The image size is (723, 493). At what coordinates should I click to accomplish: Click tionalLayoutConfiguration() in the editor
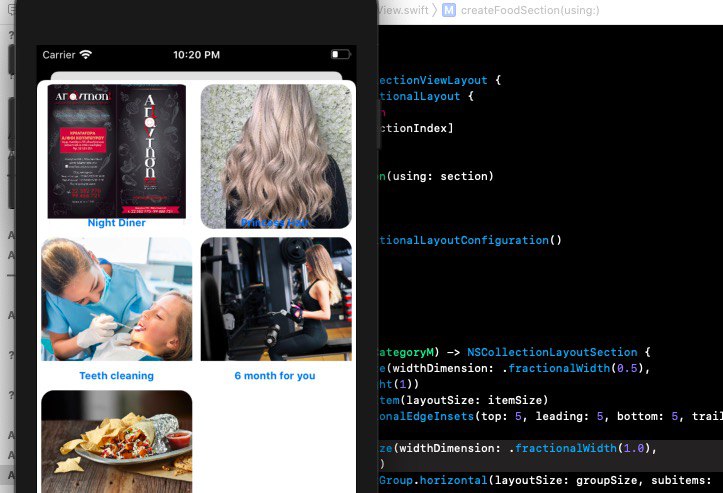click(470, 240)
